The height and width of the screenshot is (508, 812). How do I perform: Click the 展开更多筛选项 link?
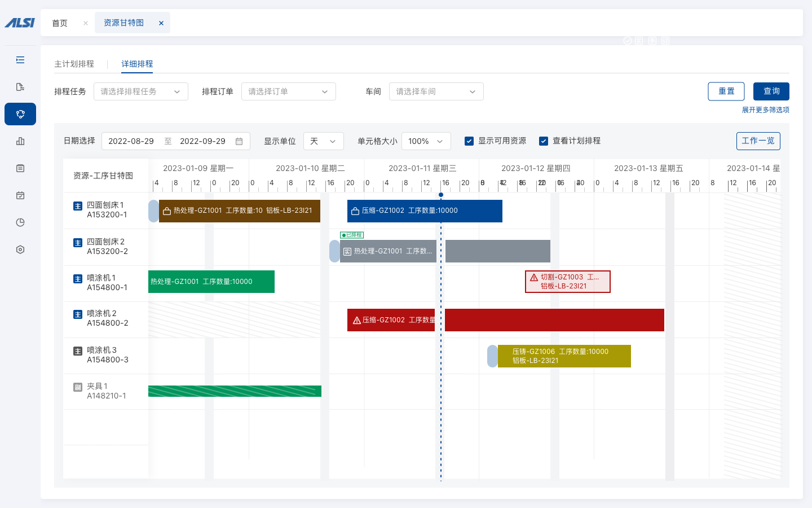[765, 110]
